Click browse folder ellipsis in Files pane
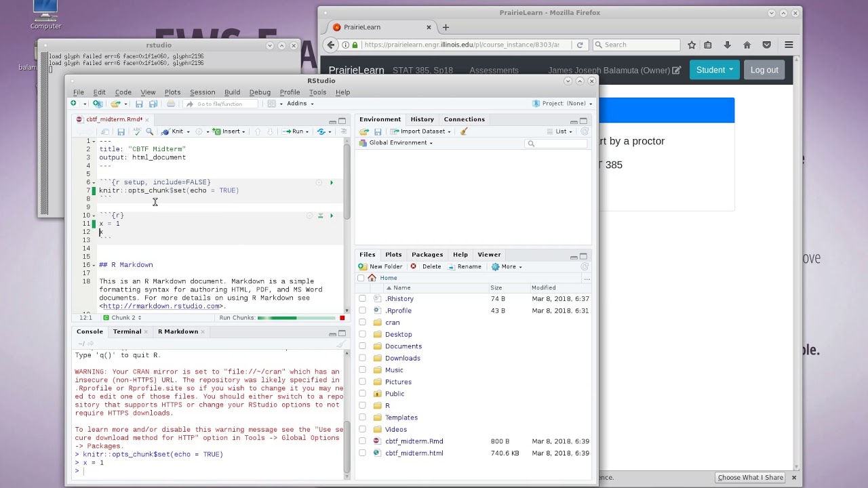Image resolution: width=868 pixels, height=488 pixels. [x=587, y=278]
